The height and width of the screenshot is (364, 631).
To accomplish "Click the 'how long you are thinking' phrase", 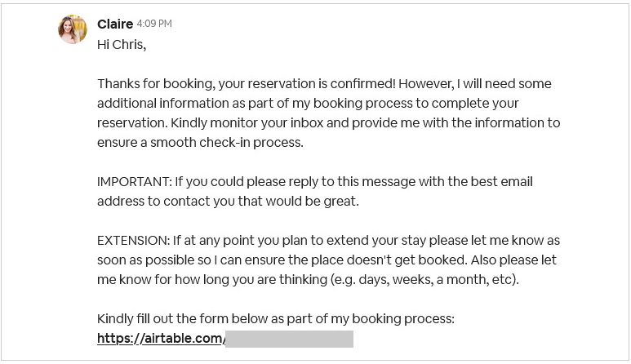I will [251, 280].
